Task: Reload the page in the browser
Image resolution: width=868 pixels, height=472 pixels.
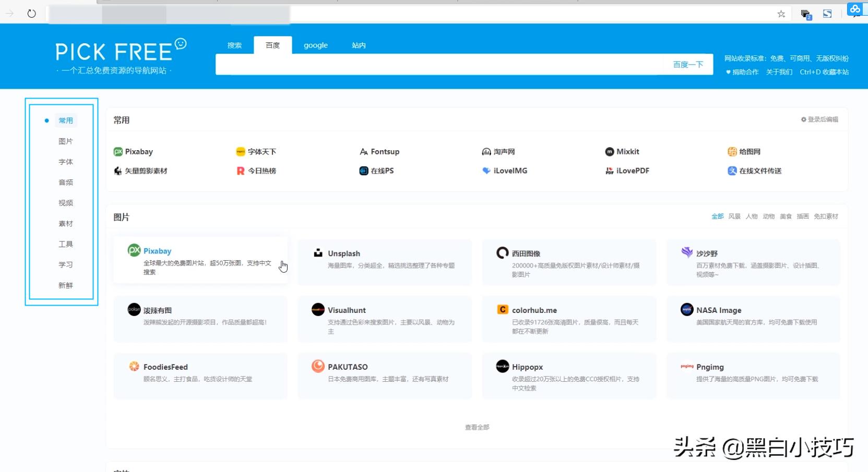Action: [x=32, y=14]
